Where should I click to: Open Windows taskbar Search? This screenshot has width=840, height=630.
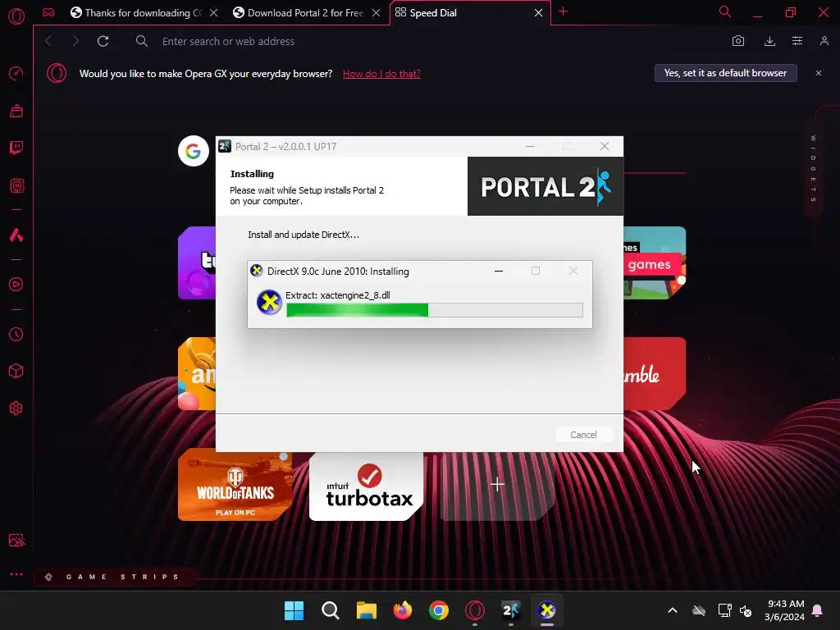330,610
